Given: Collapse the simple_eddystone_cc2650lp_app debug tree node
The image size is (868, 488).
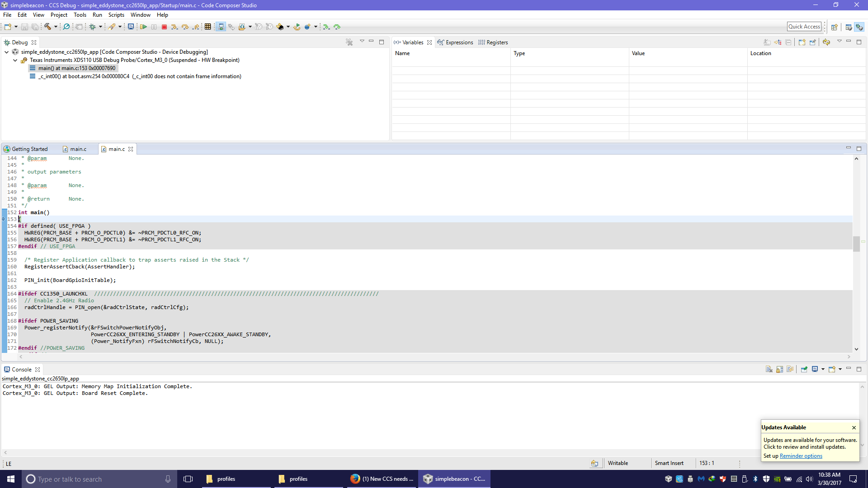Looking at the screenshot, I should (7, 52).
